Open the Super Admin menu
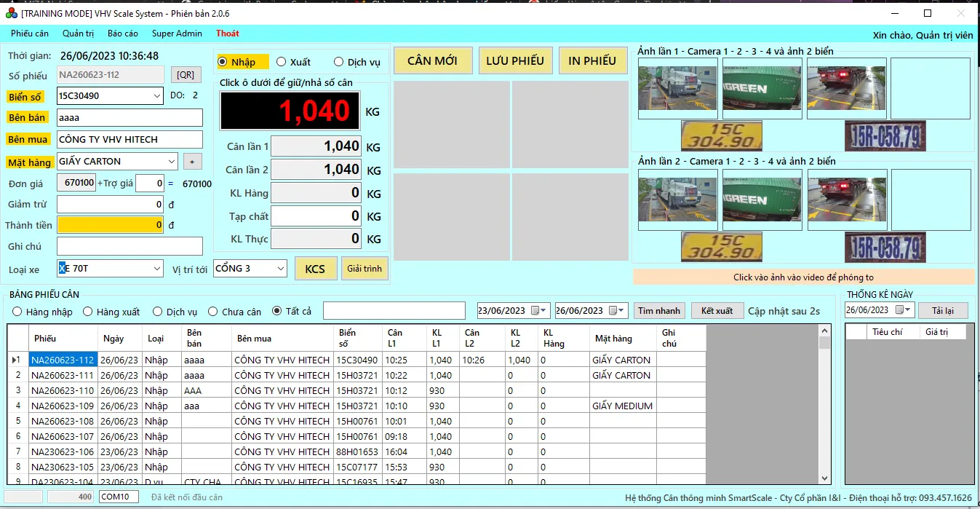 tap(177, 33)
